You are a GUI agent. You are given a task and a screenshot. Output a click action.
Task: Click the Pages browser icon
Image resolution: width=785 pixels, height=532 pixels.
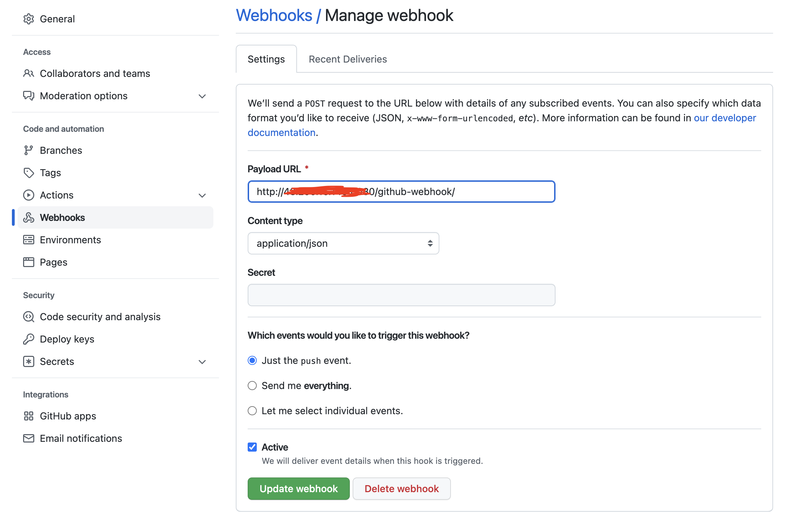tap(29, 262)
